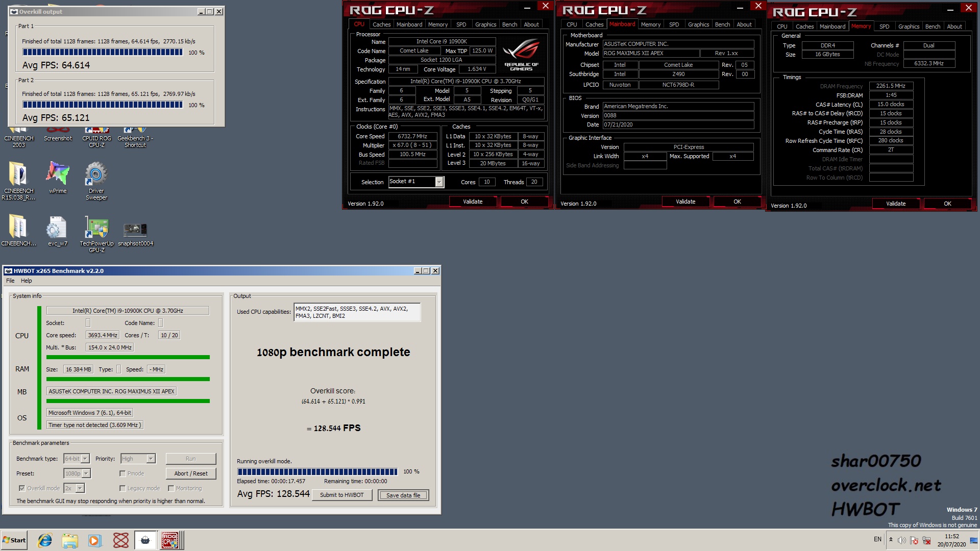Open About tab in third CPU-Z window
980x551 pixels.
coord(954,27)
